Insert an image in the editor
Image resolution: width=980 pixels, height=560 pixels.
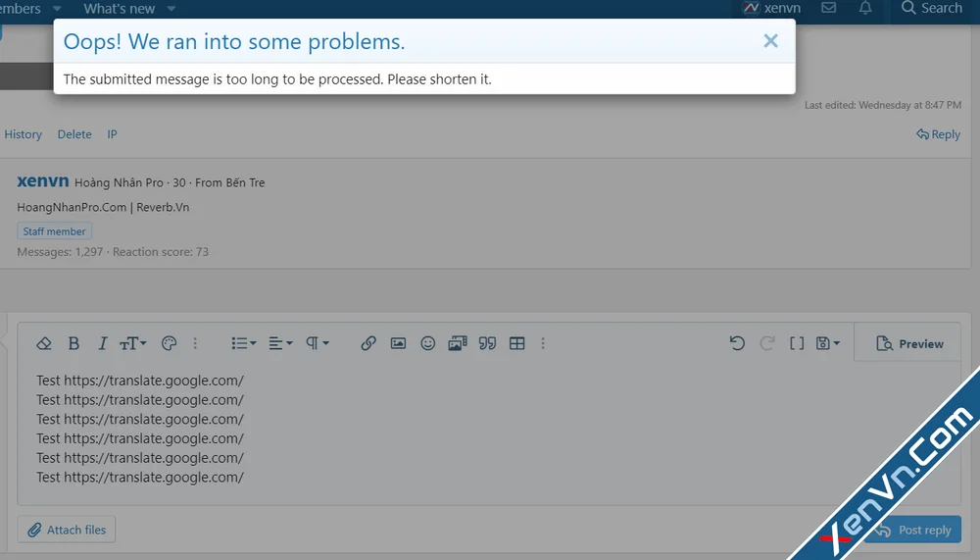tap(398, 343)
